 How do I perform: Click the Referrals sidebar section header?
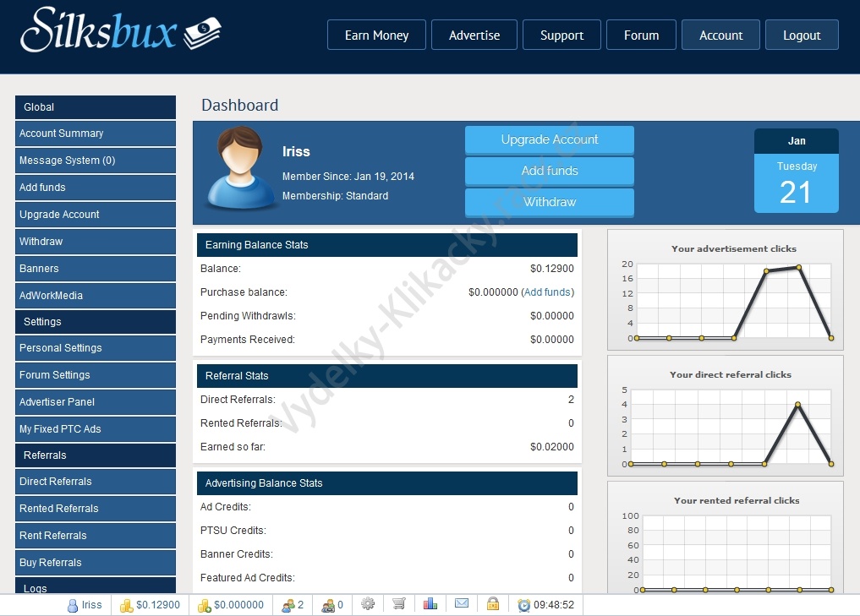click(x=96, y=455)
